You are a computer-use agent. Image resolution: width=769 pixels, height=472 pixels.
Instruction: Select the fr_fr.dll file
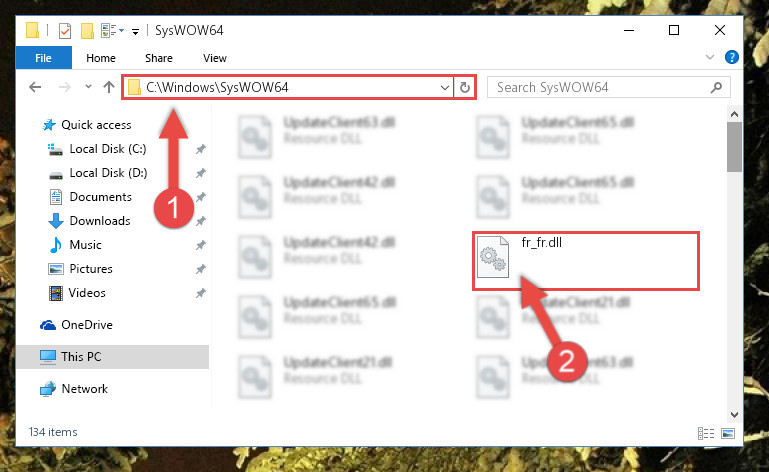[586, 261]
